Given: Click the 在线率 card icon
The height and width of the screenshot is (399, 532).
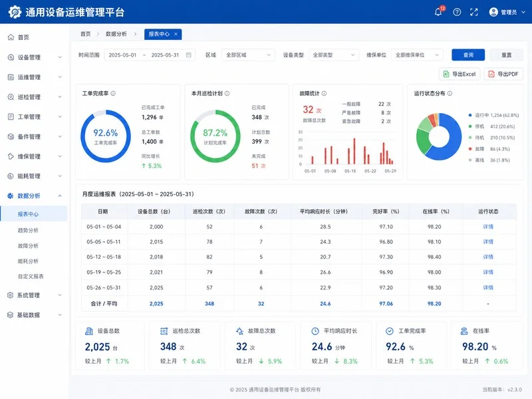Looking at the screenshot, I should pyautogui.click(x=464, y=331).
